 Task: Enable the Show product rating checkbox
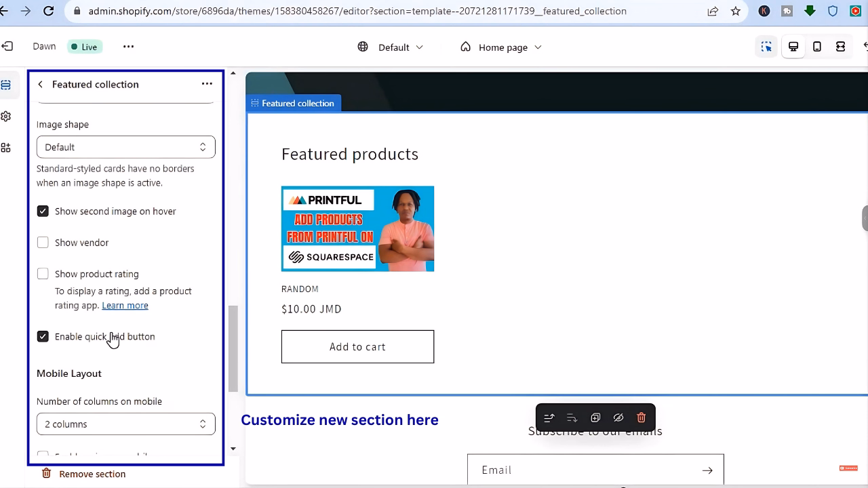43,274
